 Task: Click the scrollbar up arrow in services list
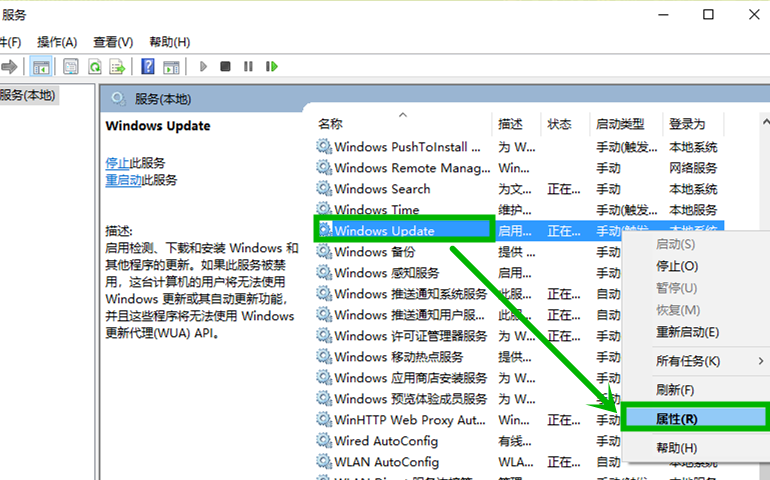[765, 121]
